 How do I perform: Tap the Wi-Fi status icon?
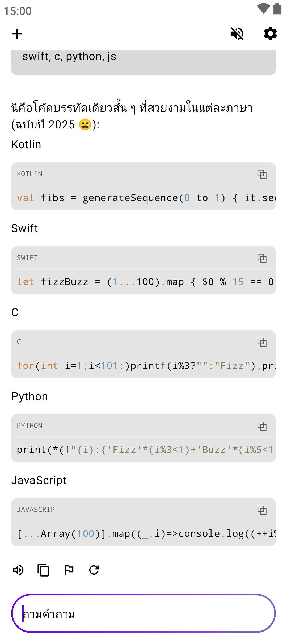263,9
